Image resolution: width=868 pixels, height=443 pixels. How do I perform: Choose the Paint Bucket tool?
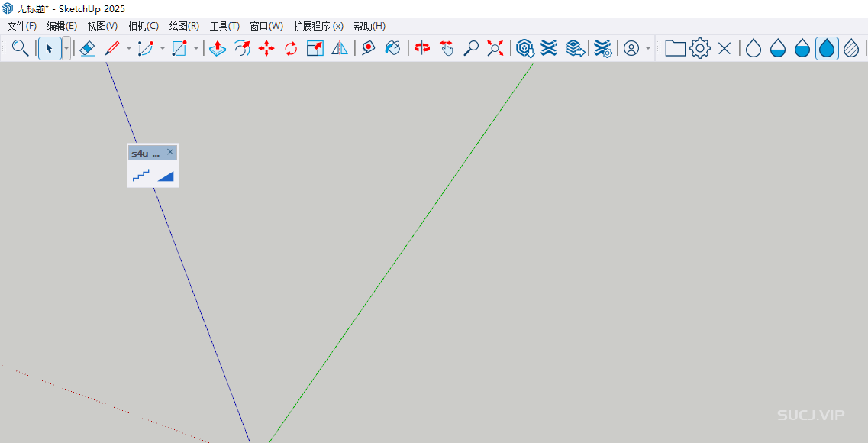392,48
